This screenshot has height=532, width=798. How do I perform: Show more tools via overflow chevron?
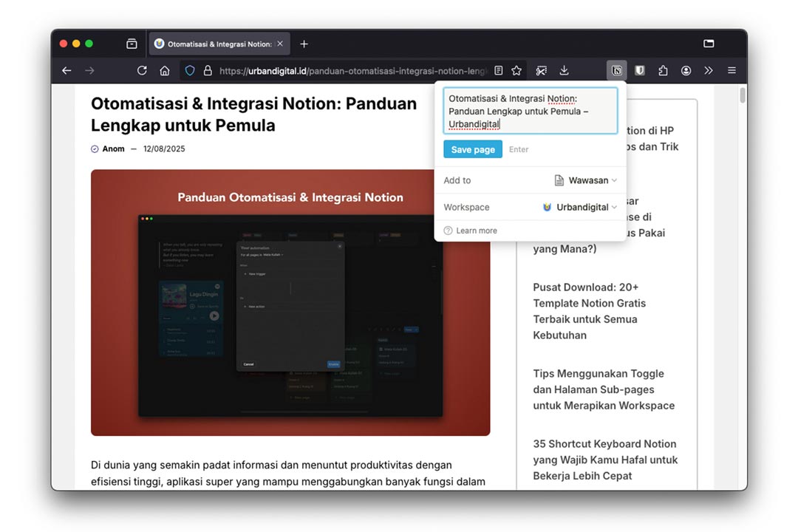click(x=709, y=71)
